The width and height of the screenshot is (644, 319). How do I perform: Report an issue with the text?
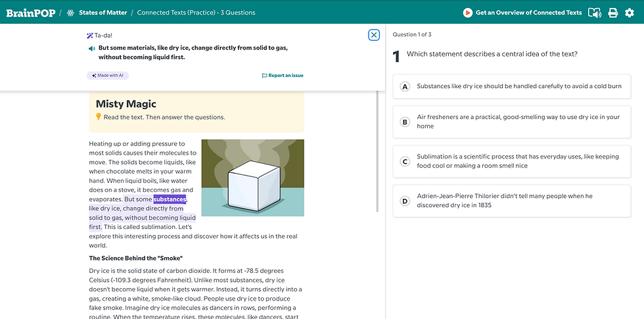(x=283, y=76)
